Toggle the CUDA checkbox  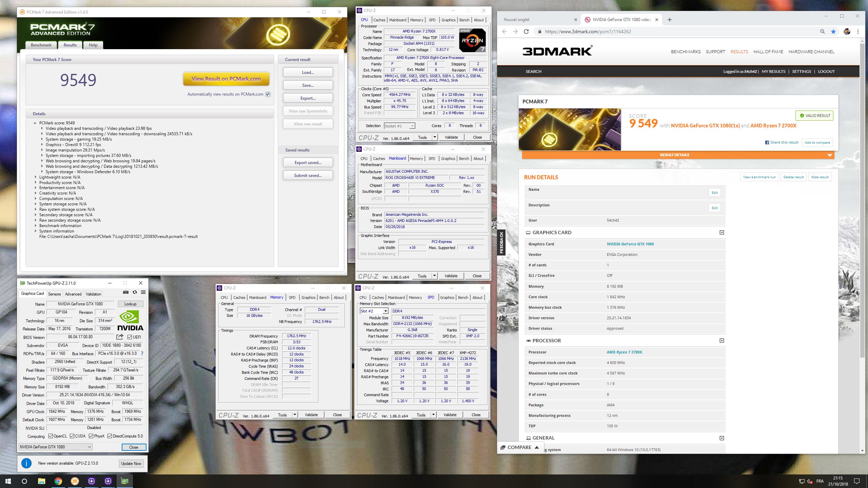point(72,436)
